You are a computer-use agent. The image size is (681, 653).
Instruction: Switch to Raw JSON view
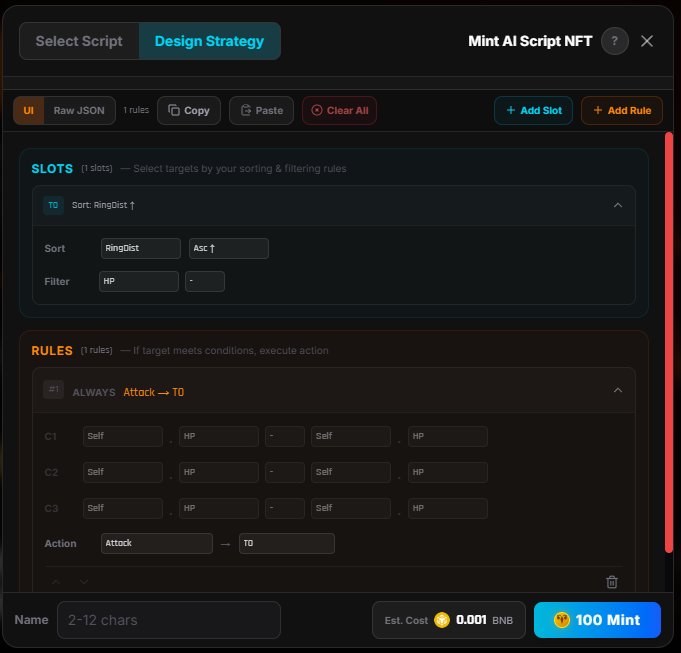click(79, 110)
